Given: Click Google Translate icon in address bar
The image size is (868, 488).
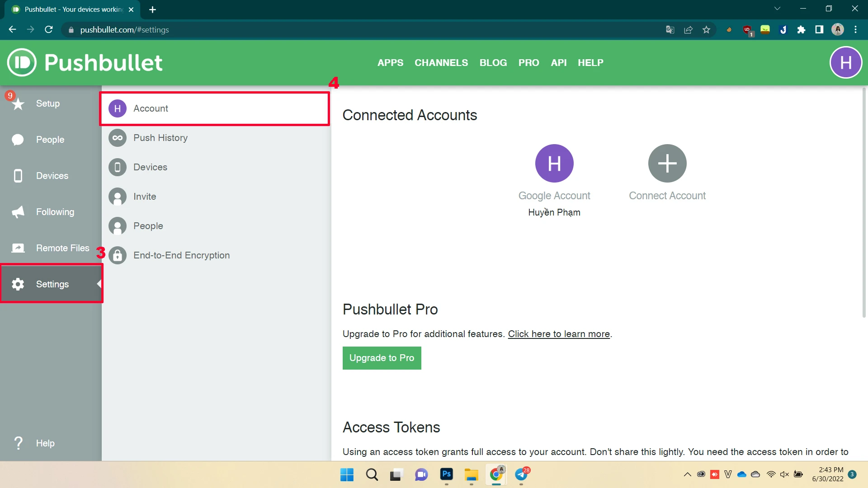Looking at the screenshot, I should [x=670, y=30].
